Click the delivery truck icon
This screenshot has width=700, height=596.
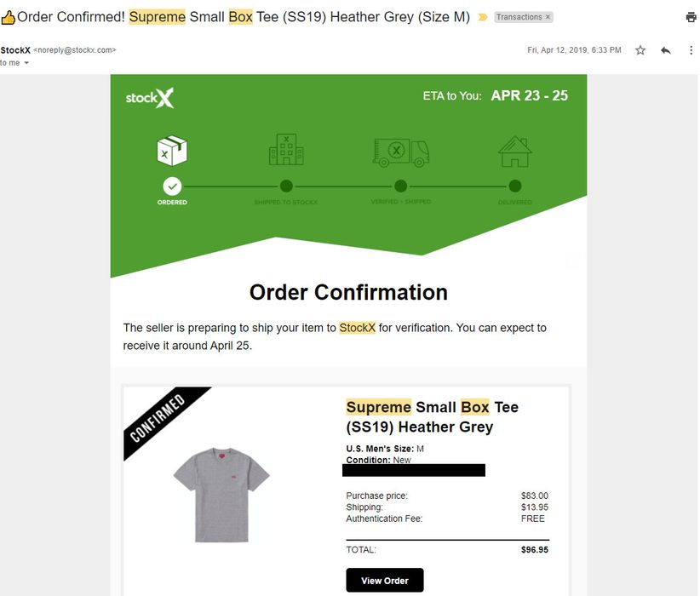pos(400,152)
